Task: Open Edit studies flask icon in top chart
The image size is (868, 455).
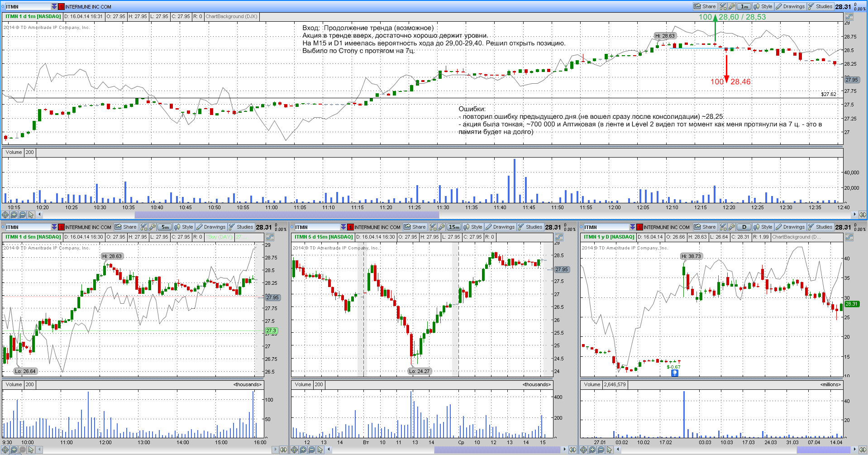Action: pos(723,6)
